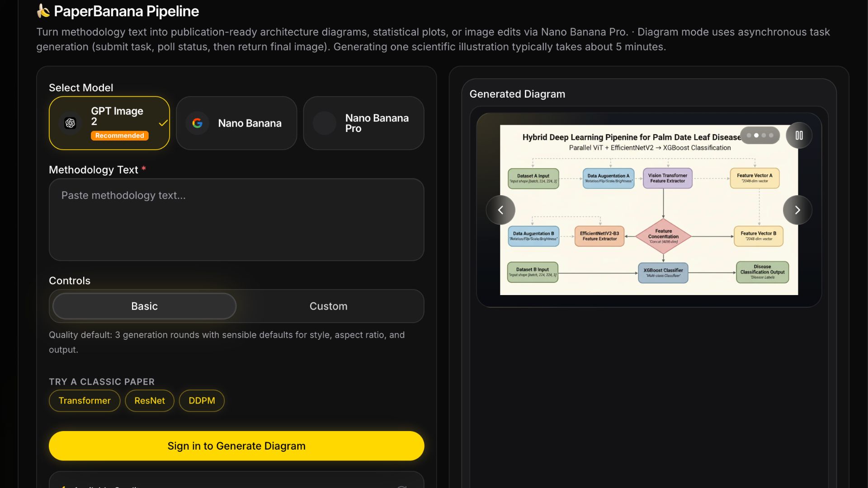This screenshot has height=488, width=868.
Task: Switch to Custom controls
Action: (329, 306)
